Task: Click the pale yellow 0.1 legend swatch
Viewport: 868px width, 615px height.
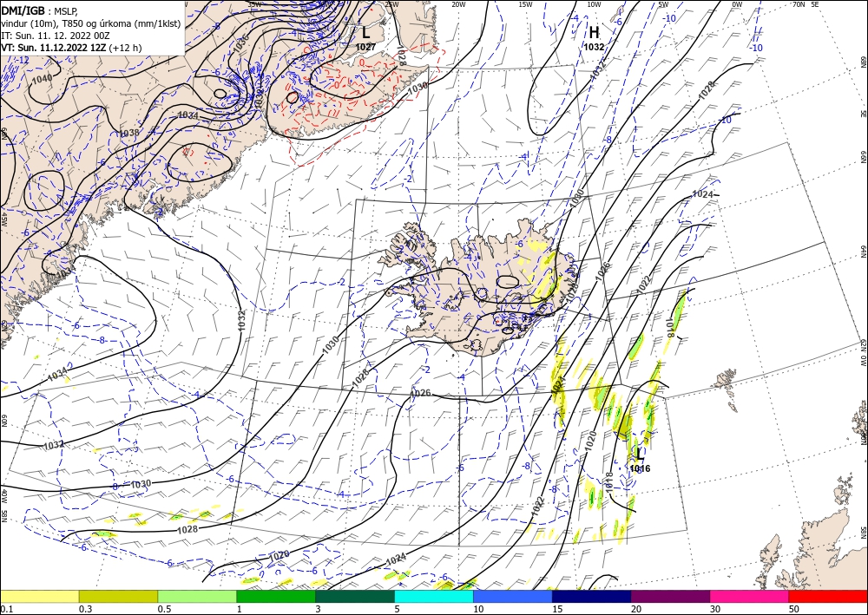Action: tap(39, 596)
